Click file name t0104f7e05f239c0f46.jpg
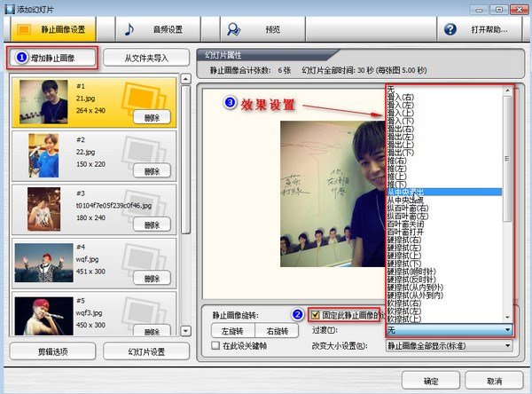The image size is (532, 394). click(113, 205)
